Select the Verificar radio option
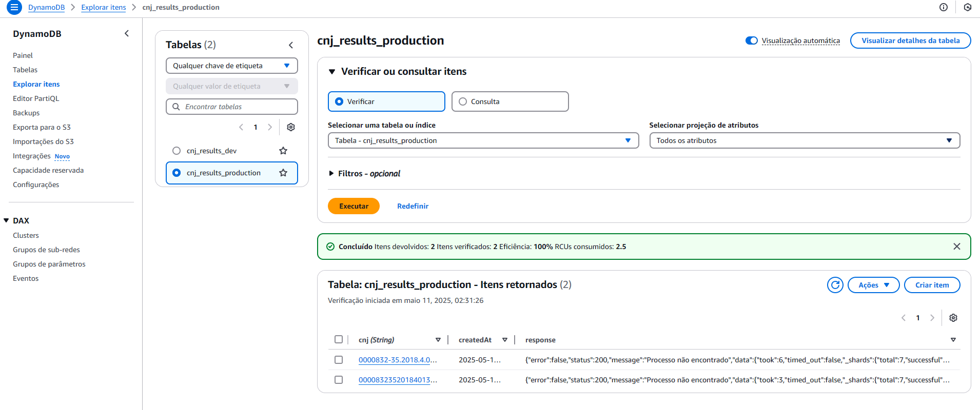This screenshot has height=410, width=980. (339, 101)
